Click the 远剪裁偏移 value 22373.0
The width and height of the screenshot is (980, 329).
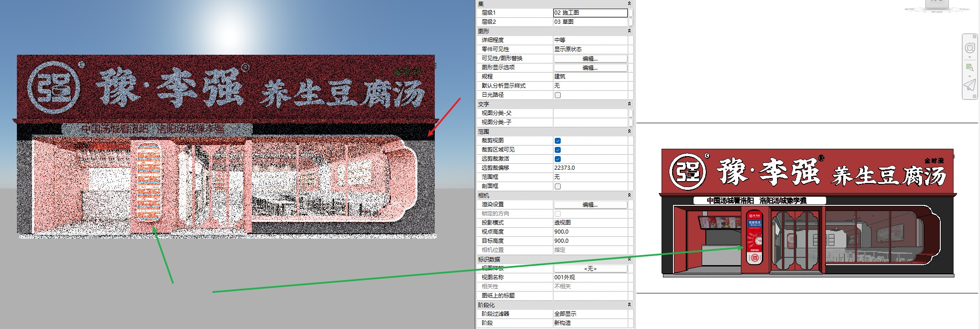pyautogui.click(x=590, y=168)
